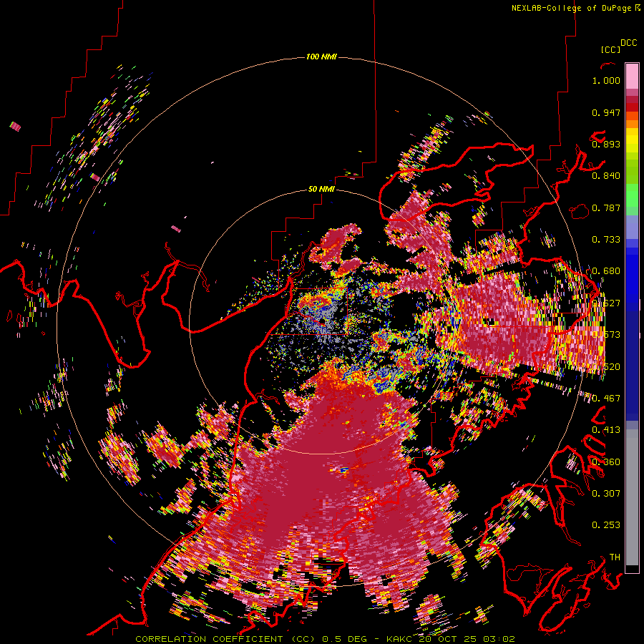The width and height of the screenshot is (644, 644).
Task: Click the NEXLAB-College of DuPage watermark text
Action: (572, 8)
